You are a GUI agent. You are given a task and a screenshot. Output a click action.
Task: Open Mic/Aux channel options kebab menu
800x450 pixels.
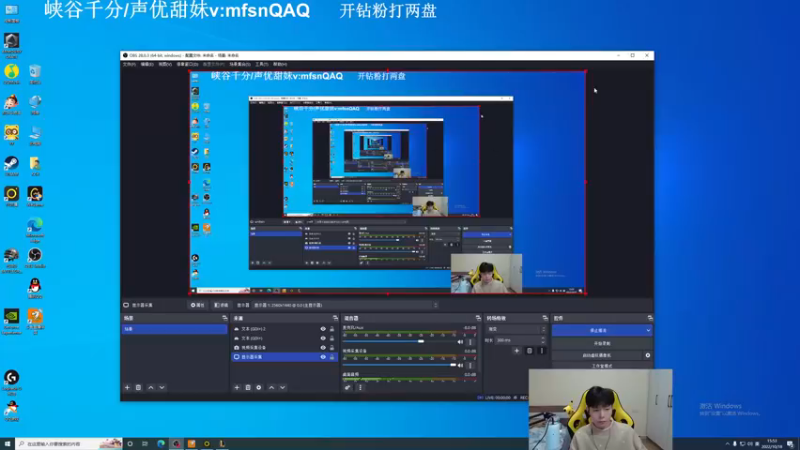pyautogui.click(x=470, y=342)
